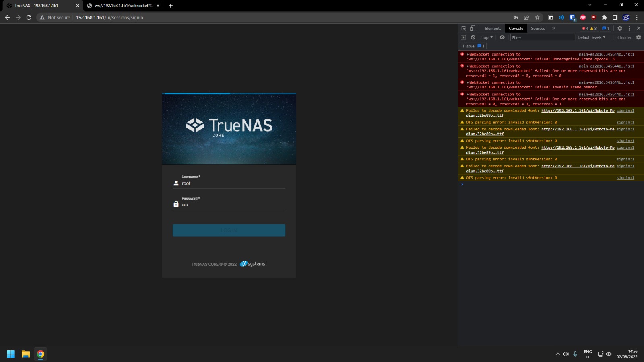Open the Chrome profile avatar
The height and width of the screenshot is (362, 644).
point(626,17)
